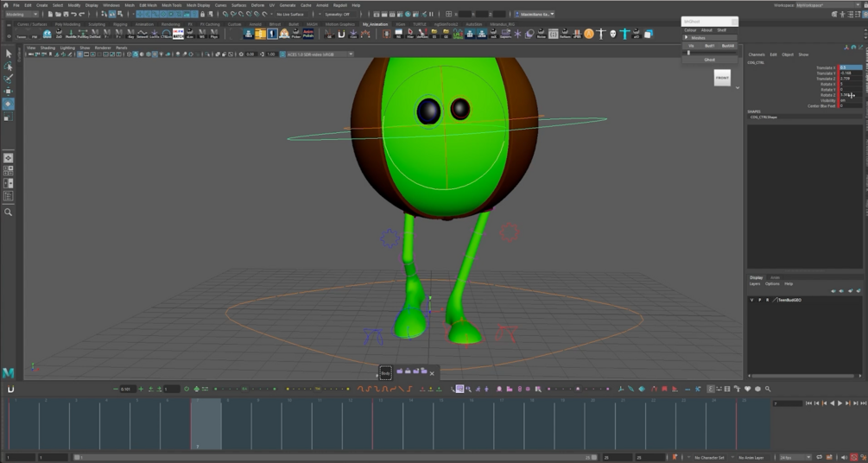This screenshot has width=868, height=463.
Task: Click the magnifier search icon in left sidebar
Action: (x=9, y=212)
